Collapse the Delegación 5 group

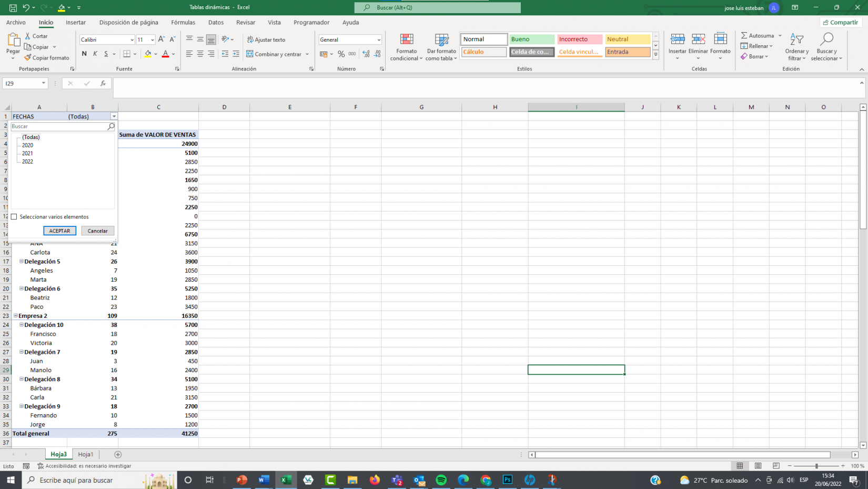(22, 261)
